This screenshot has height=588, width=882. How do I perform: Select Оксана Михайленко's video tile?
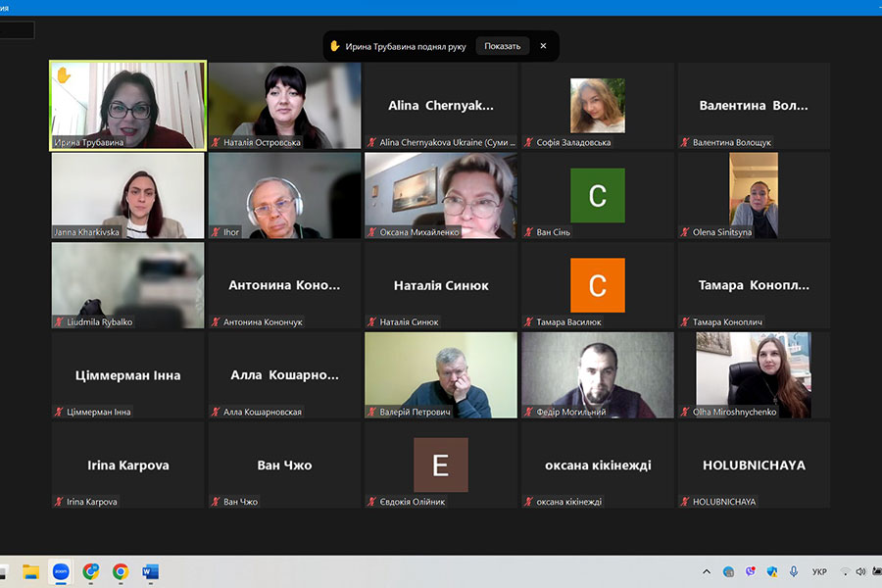click(441, 195)
